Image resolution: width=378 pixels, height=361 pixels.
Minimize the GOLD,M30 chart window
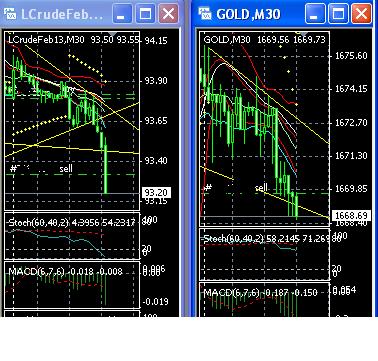(315, 14)
